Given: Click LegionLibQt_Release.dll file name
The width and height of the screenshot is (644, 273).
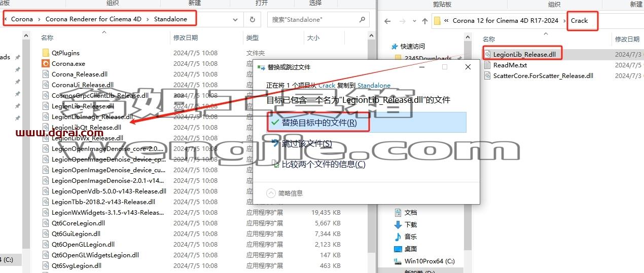Looking at the screenshot, I should [x=86, y=127].
